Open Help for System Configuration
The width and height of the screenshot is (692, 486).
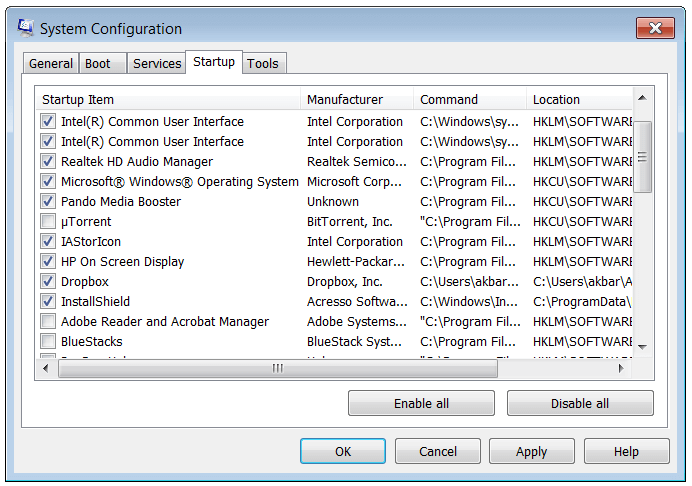[627, 451]
